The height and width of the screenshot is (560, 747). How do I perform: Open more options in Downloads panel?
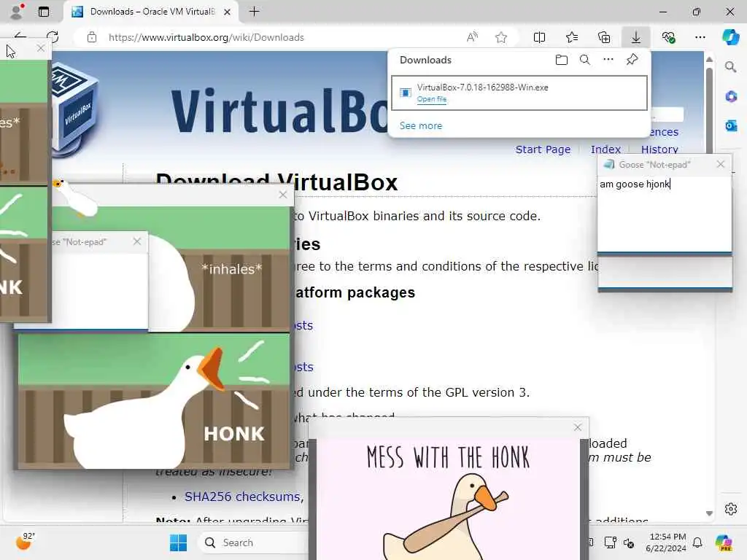[x=608, y=60]
